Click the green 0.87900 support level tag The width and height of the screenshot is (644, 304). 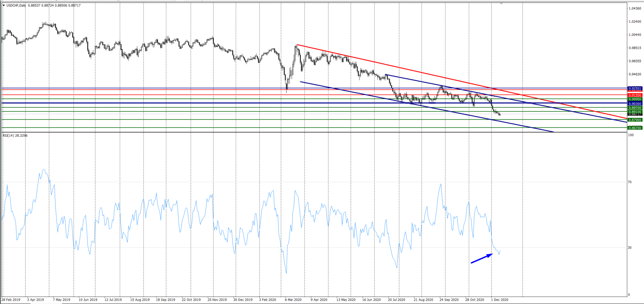[x=635, y=120]
